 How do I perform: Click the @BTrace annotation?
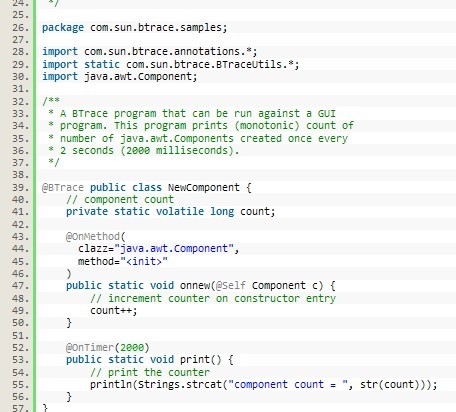63,187
